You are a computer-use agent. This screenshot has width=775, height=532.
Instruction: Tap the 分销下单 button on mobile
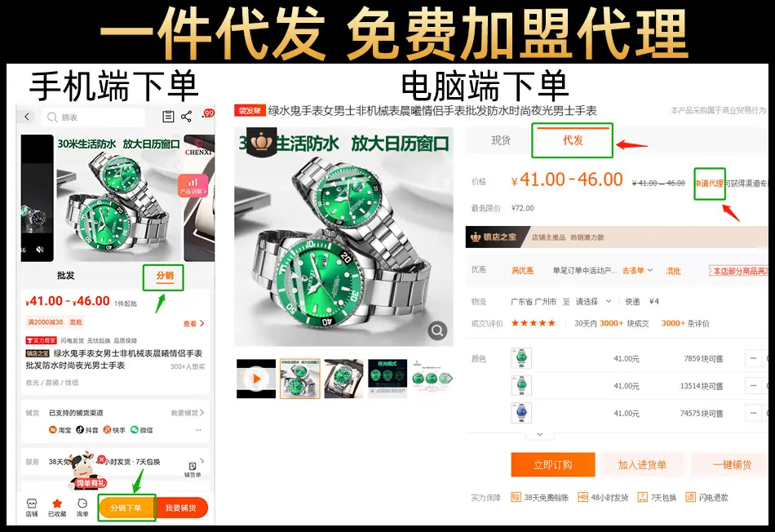(126, 508)
